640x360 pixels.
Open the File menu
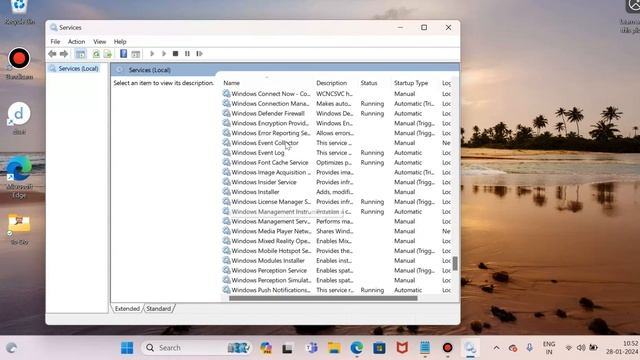point(55,42)
